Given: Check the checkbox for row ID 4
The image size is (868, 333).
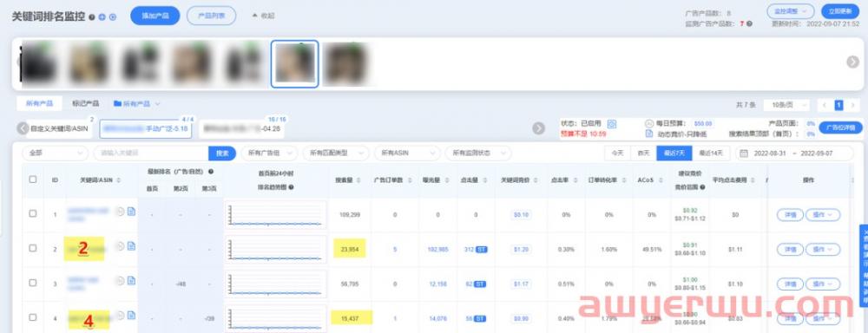Looking at the screenshot, I should tap(33, 317).
